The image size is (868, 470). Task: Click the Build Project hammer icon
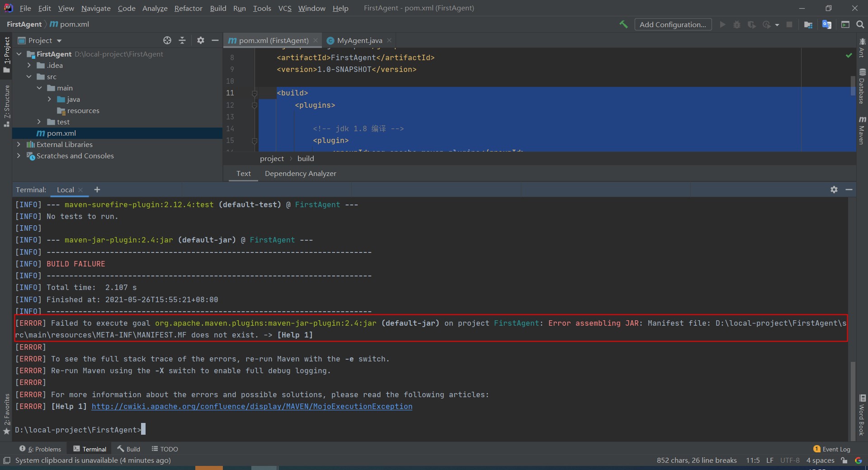click(623, 24)
